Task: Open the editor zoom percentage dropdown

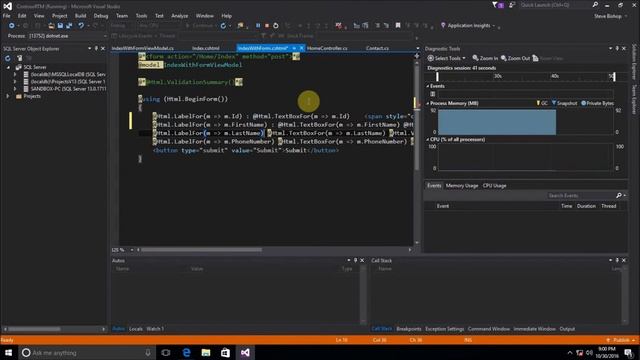Action: pos(131,250)
